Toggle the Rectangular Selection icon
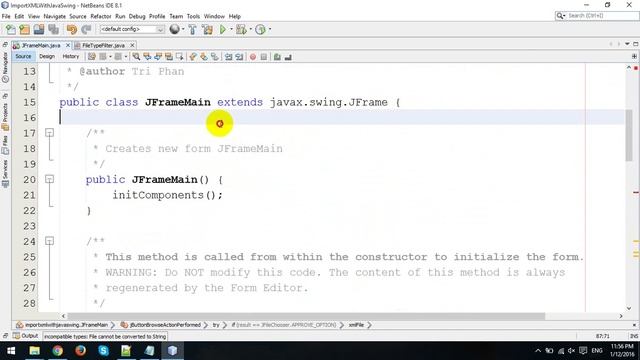The height and width of the screenshot is (360, 640). 179,57
